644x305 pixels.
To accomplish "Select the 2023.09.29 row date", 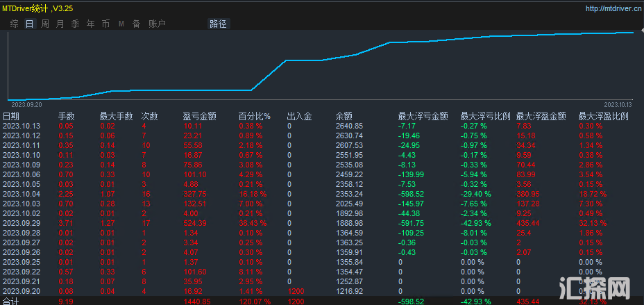I will coord(22,223).
